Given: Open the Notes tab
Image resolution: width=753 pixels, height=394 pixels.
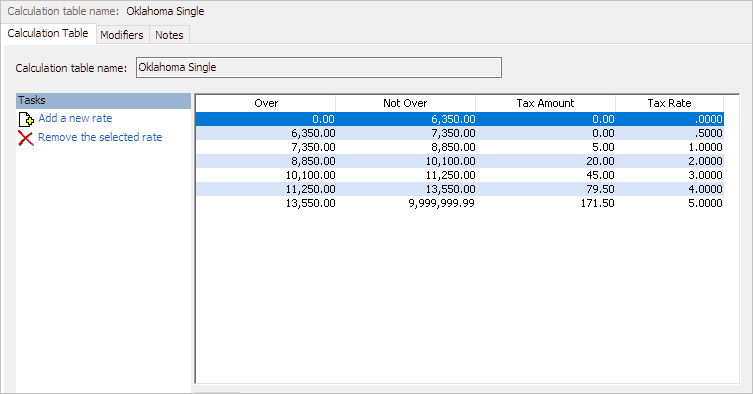Looking at the screenshot, I should coord(169,35).
